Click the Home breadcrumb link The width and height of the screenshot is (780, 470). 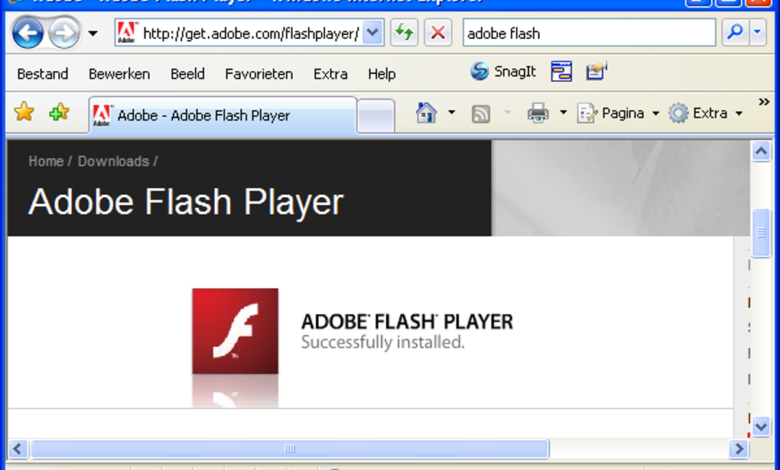(46, 161)
